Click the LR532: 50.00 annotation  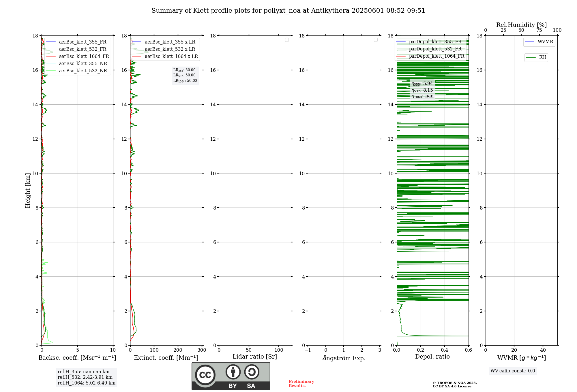point(184,75)
